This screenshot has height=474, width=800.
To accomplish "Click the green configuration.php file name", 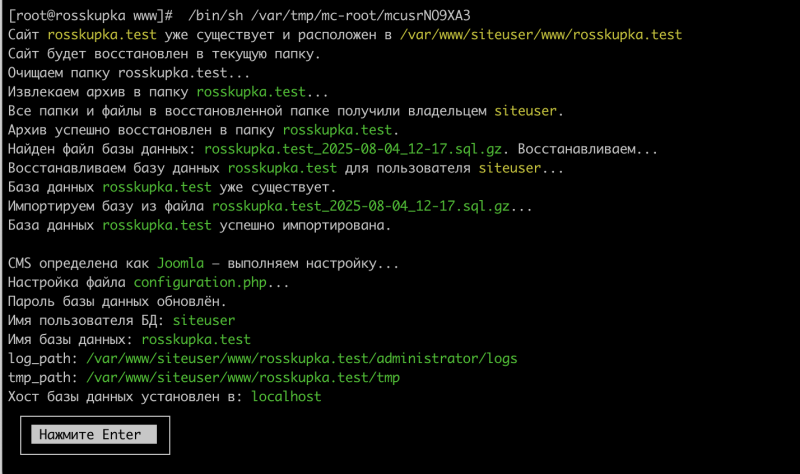I will (200, 282).
